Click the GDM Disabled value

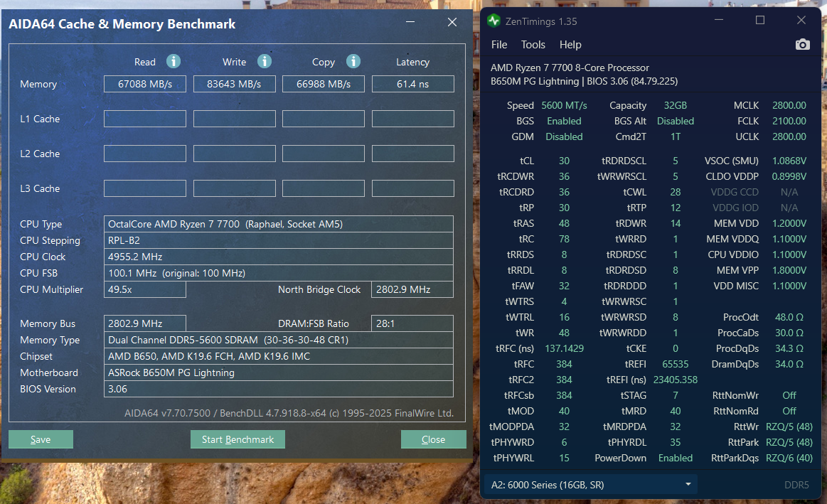[x=564, y=137]
